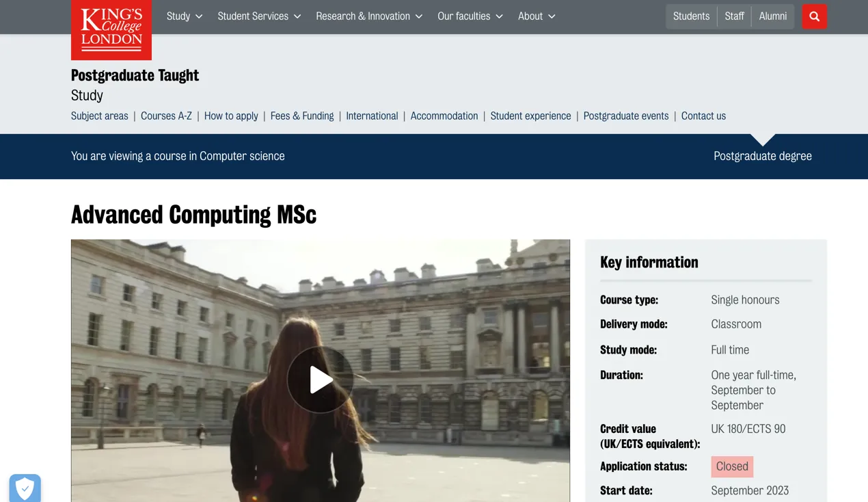Open the red search icon button

(814, 16)
